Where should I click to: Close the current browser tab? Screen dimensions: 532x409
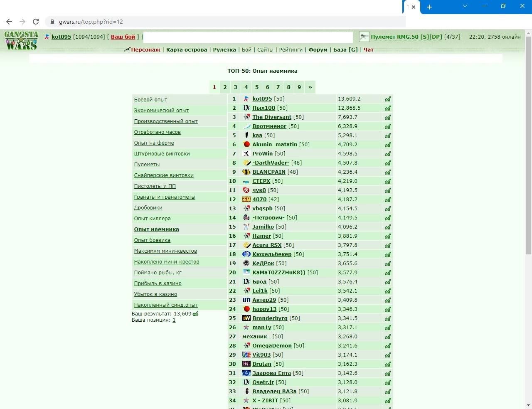tap(414, 7)
